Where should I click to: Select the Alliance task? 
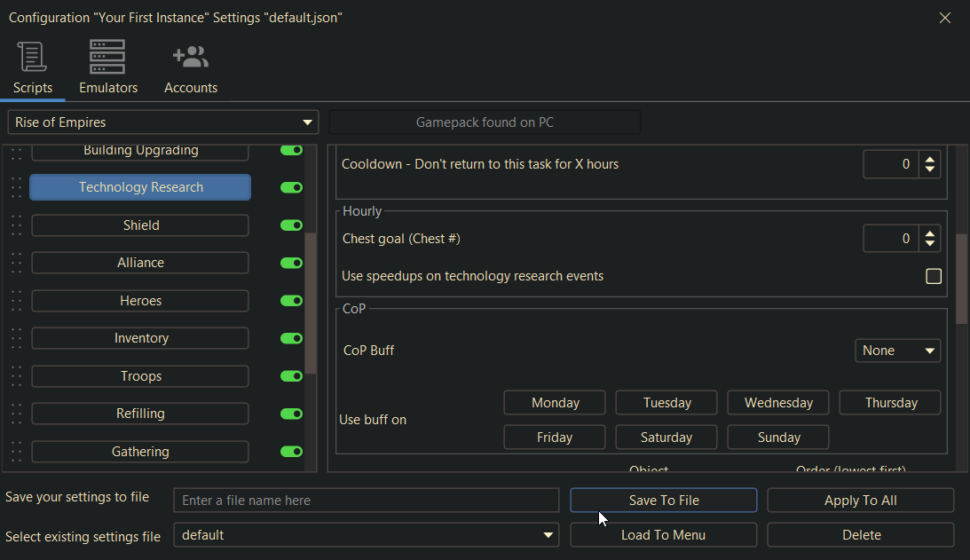[x=140, y=263]
